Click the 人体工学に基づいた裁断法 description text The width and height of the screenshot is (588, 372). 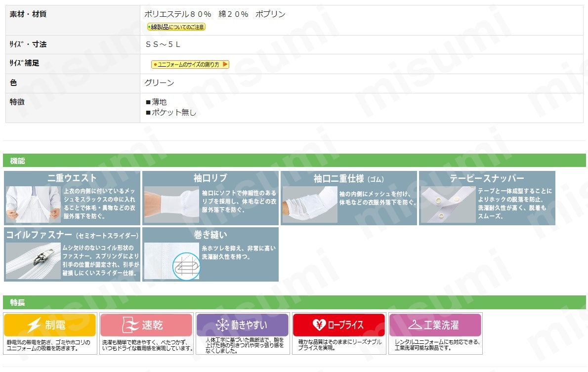click(x=245, y=345)
